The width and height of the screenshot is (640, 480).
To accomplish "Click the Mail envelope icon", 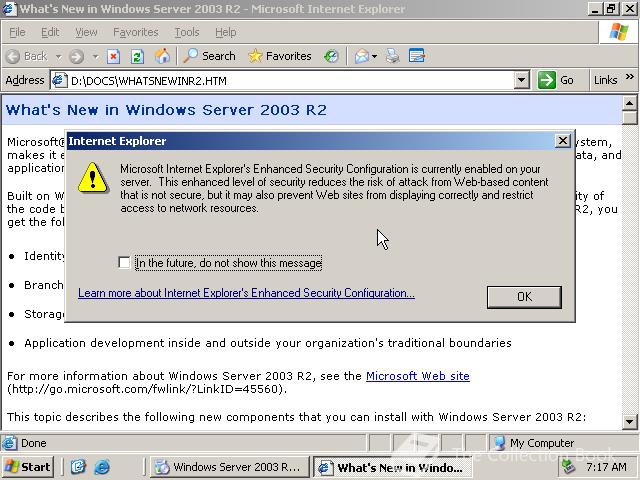I will point(362,56).
